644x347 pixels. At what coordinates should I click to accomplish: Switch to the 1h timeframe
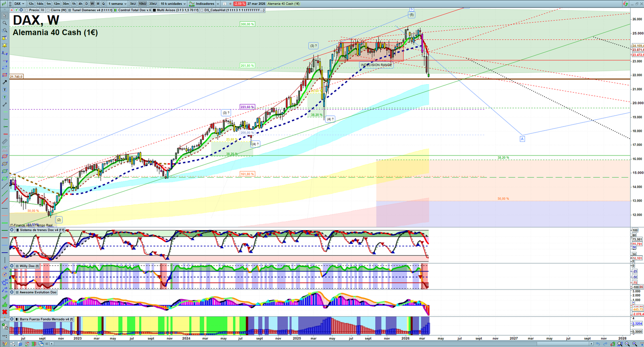(x=74, y=4)
